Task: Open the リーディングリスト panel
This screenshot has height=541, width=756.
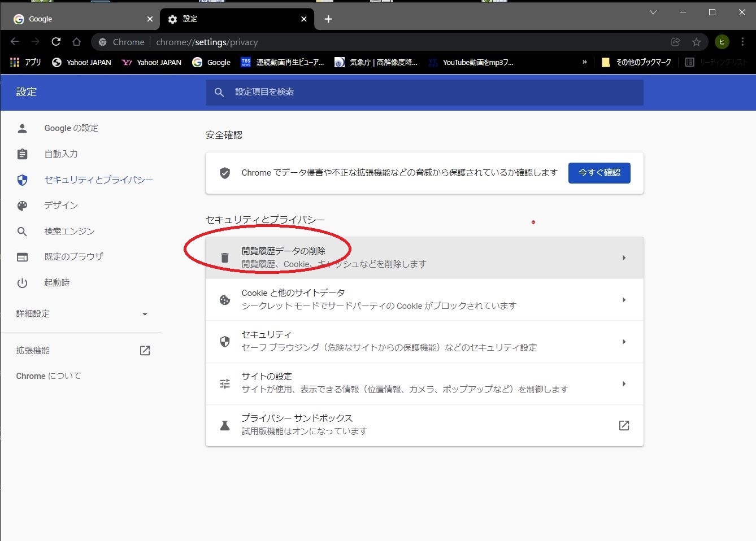Action: (x=716, y=62)
